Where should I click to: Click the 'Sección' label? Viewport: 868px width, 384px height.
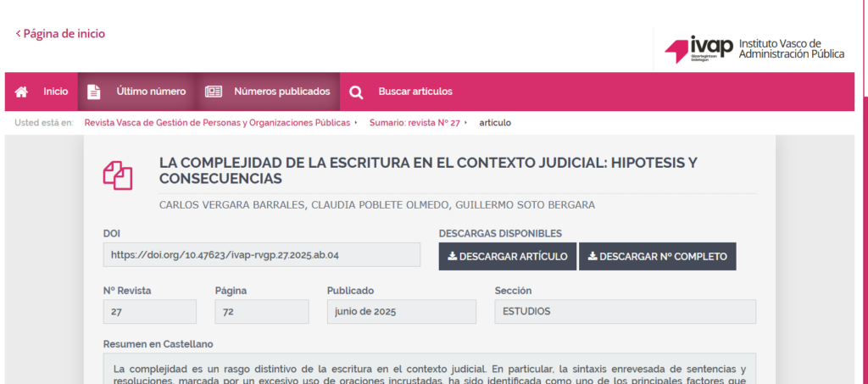(x=513, y=291)
